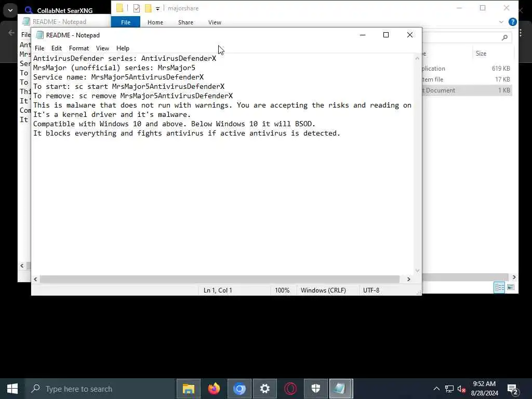This screenshot has height=399, width=532.
Task: Switch to the View ribbon tab in Explorer
Action: (215, 22)
